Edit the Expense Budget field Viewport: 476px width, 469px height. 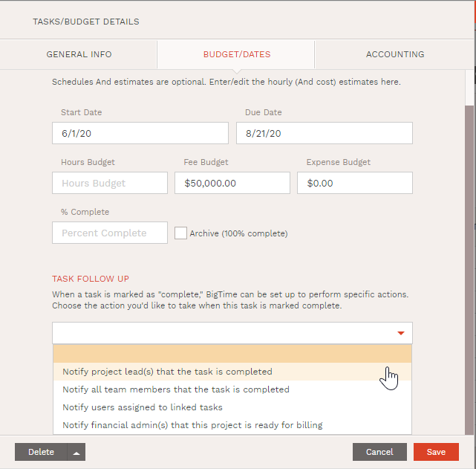pos(355,183)
